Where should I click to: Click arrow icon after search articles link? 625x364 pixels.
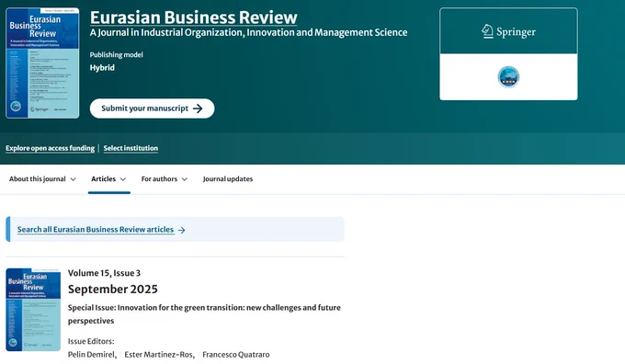(182, 230)
